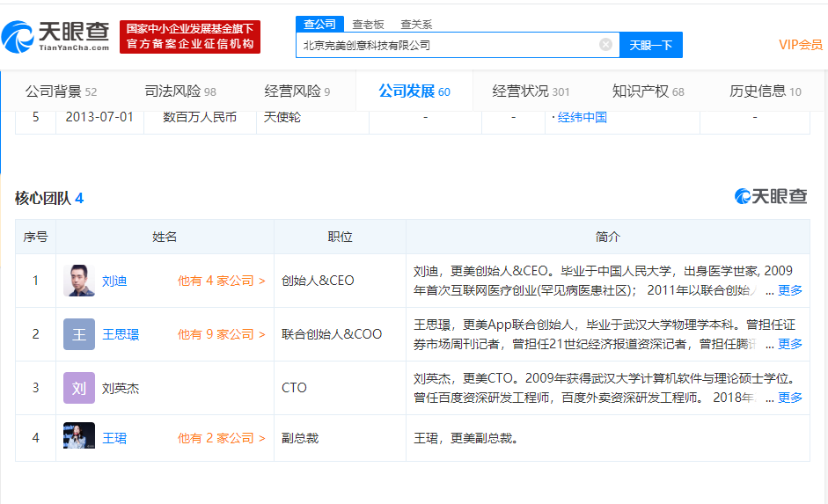This screenshot has width=828, height=504.
Task: Expand 刘英杰's bio with 更多
Action: (790, 398)
